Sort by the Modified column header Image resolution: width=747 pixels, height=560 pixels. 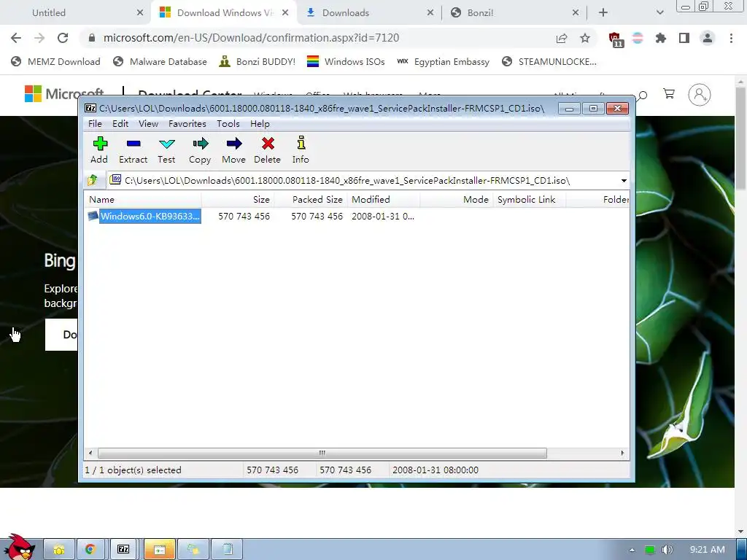[x=384, y=200]
